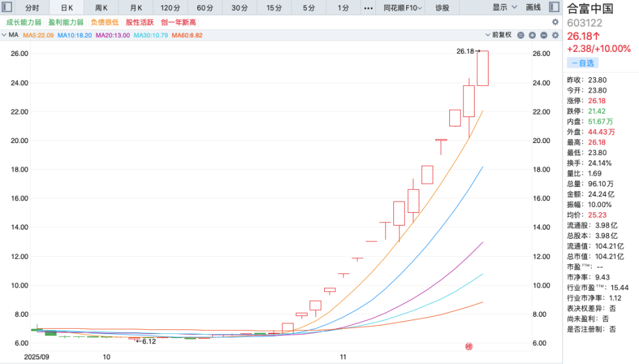Click MA30:10.79 legend label

(151, 35)
